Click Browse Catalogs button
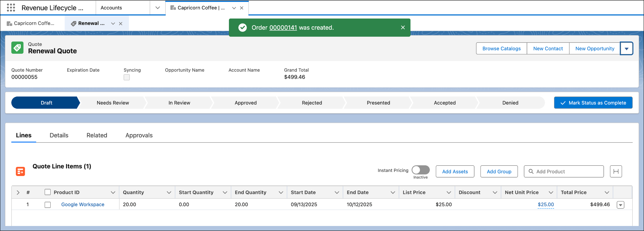This screenshot has width=644, height=231. [x=502, y=48]
